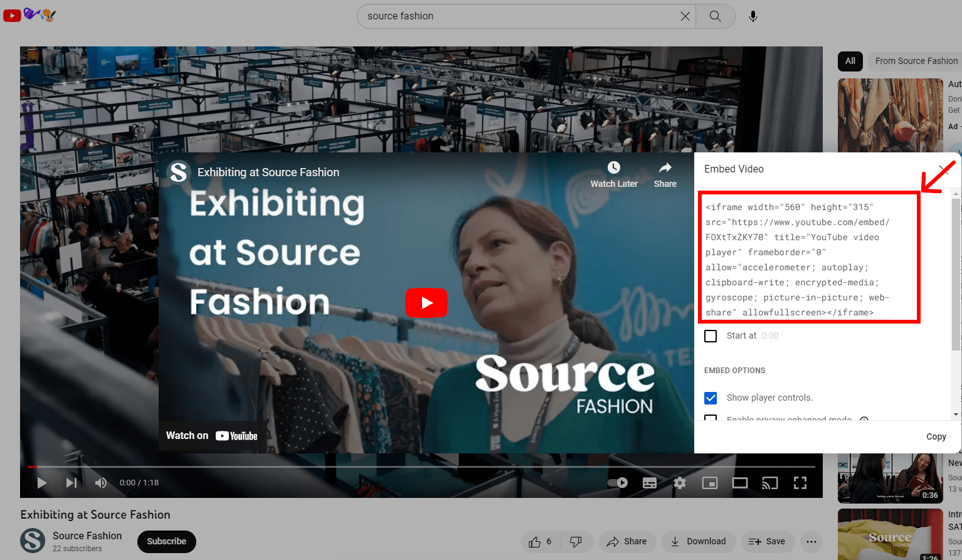This screenshot has width=962, height=560.
Task: Click the embed panel scrollbar
Action: click(956, 274)
